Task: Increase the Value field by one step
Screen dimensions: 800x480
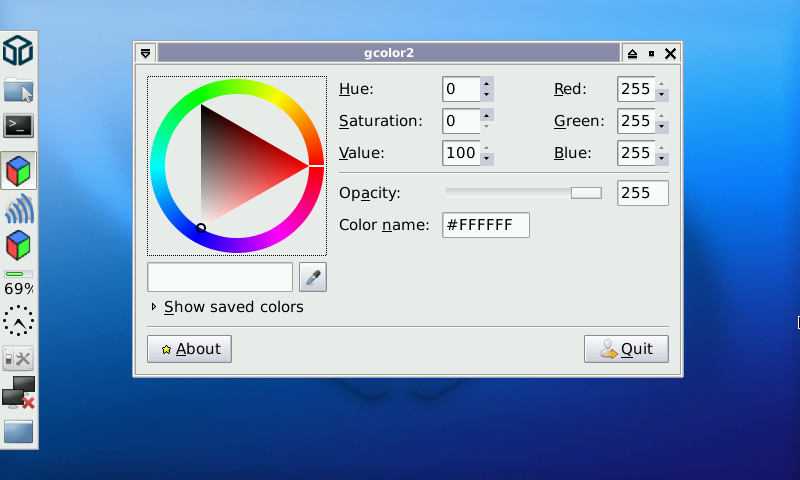Action: (x=487, y=147)
